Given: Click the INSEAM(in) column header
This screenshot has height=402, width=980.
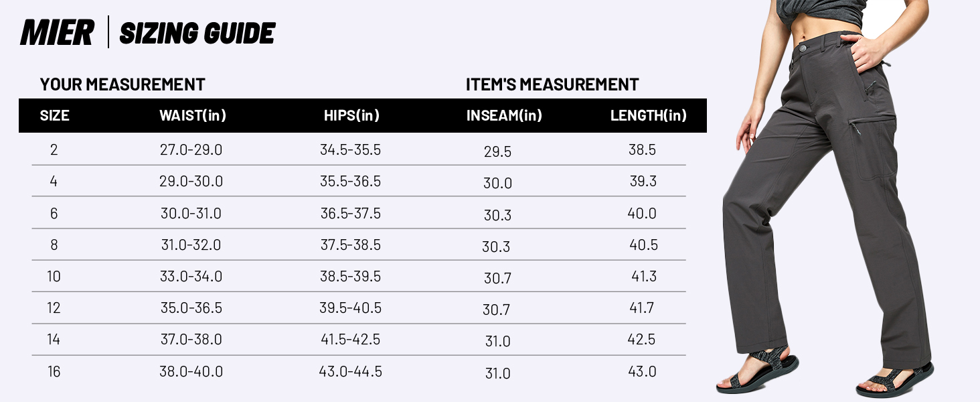Looking at the screenshot, I should (x=504, y=116).
